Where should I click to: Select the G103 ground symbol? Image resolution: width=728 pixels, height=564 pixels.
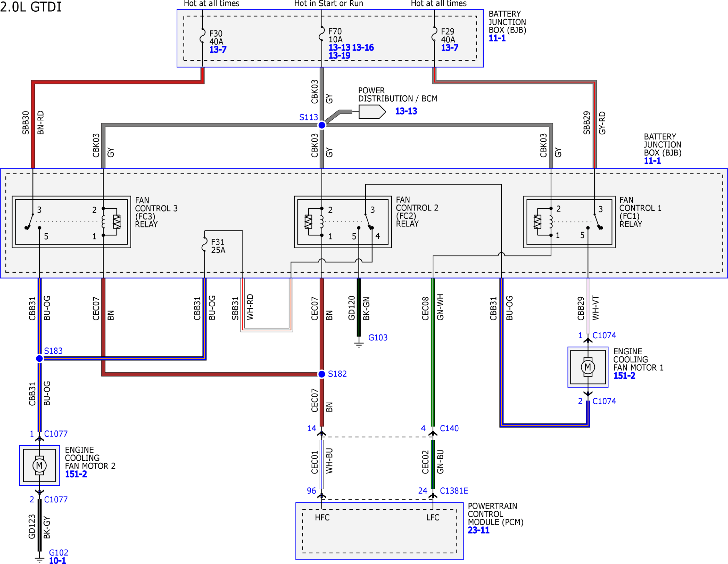[359, 343]
